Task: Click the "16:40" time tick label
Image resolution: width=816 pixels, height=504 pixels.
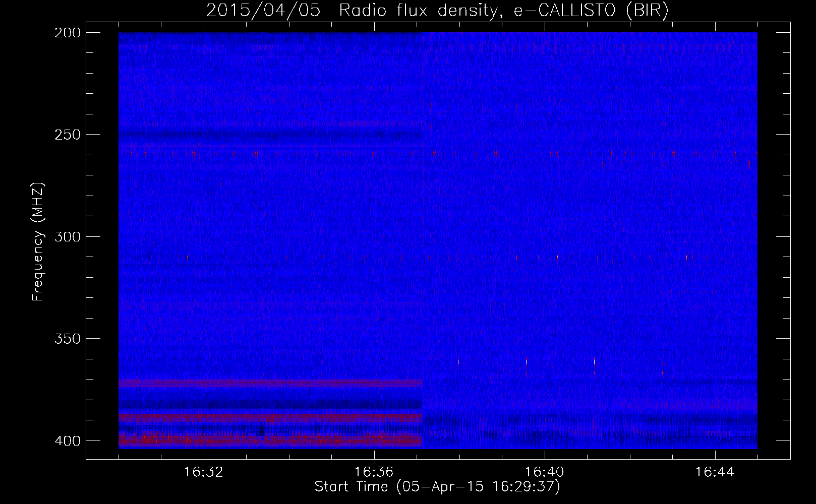Action: pos(544,472)
